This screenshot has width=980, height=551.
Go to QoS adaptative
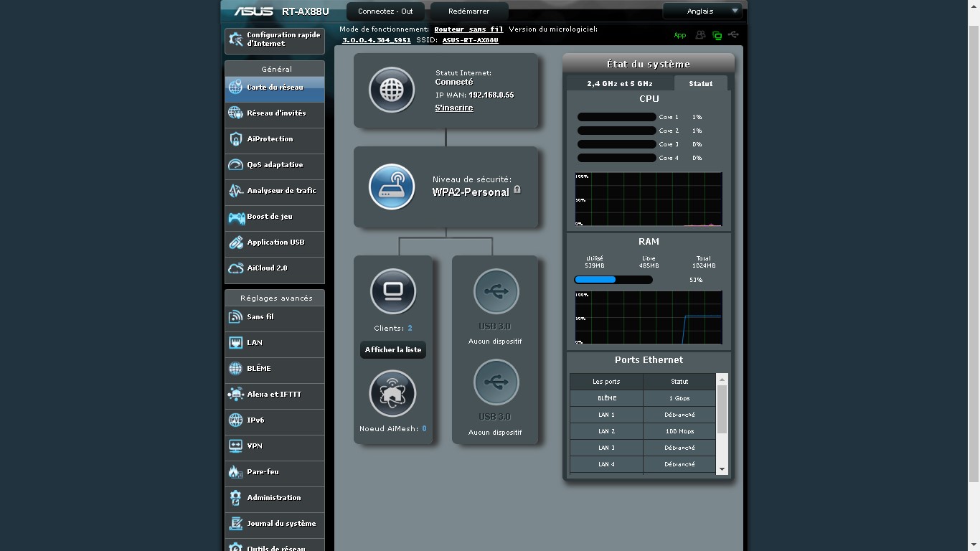(x=275, y=165)
